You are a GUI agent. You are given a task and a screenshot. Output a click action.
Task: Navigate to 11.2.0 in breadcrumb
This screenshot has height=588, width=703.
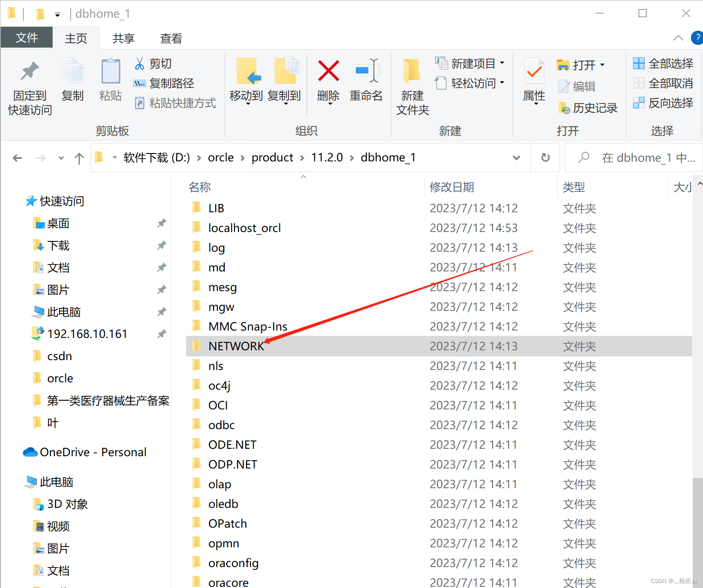[x=327, y=158]
